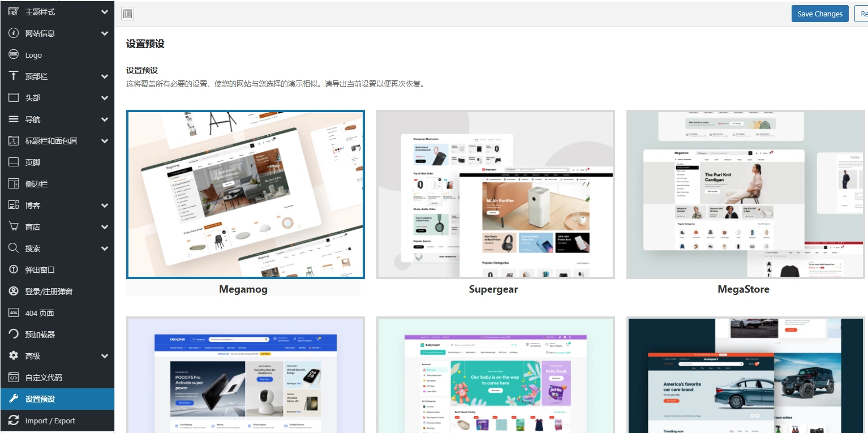Select the 商店 shopping cart icon

click(12, 226)
